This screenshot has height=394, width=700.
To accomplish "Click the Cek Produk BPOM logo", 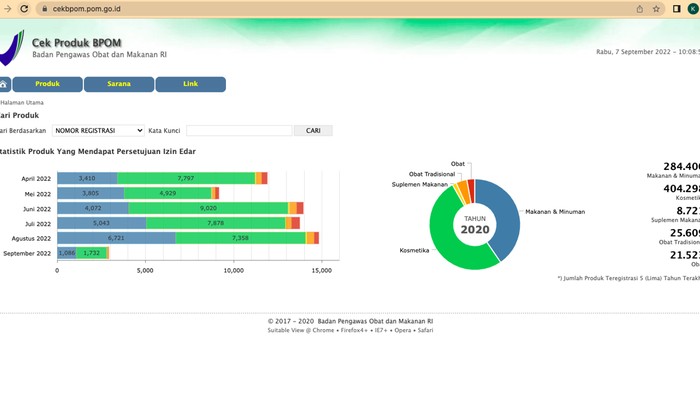I will pos(12,48).
